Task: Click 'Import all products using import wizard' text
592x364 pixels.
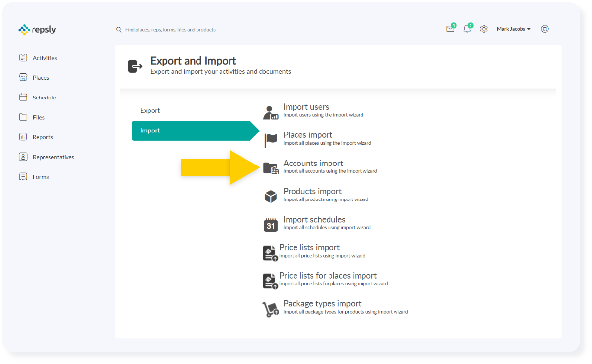Action: point(326,199)
